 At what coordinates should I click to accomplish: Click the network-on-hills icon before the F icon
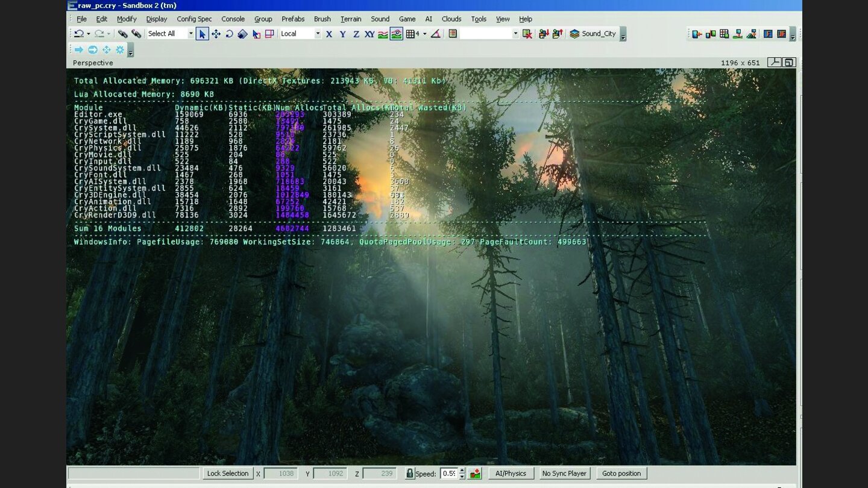click(x=752, y=34)
